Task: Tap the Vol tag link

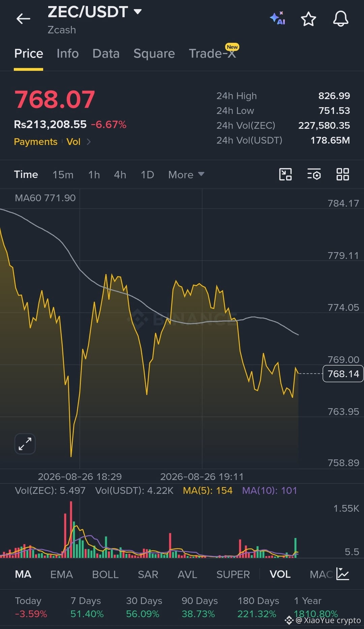Action: pyautogui.click(x=73, y=142)
